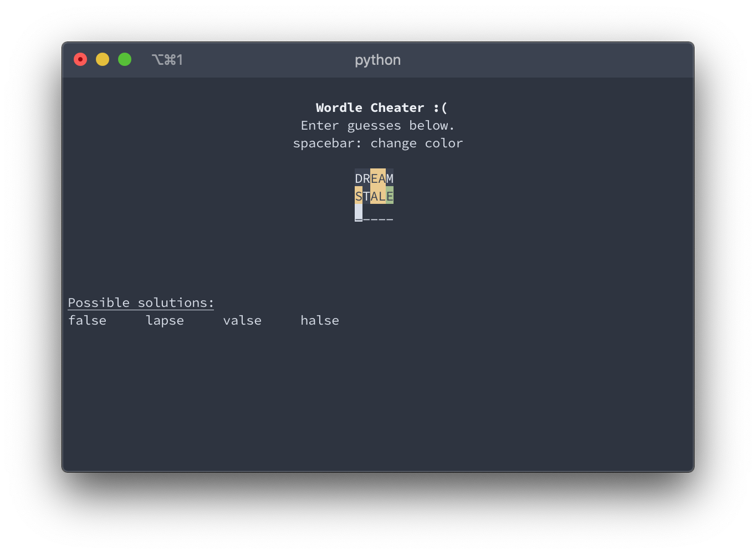
Task: Click the gray R tile in DREAM
Action: point(366,178)
